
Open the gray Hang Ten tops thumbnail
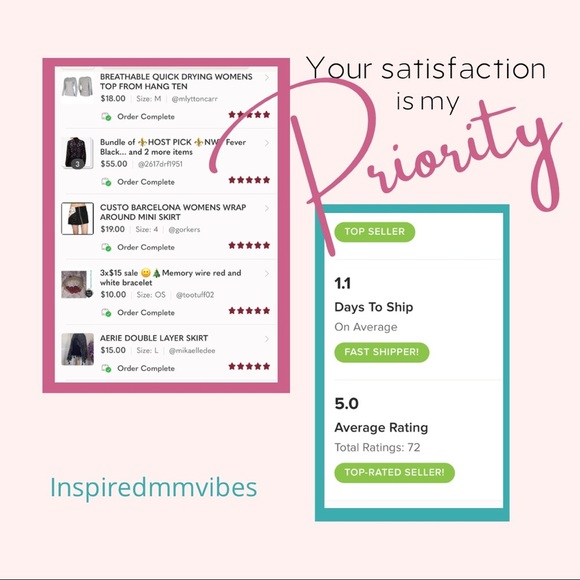(x=77, y=87)
